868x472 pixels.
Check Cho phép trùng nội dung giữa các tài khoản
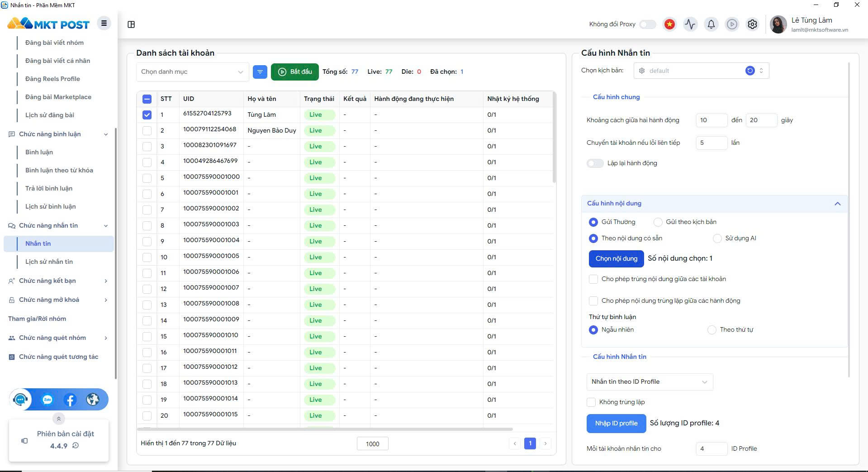pos(593,279)
